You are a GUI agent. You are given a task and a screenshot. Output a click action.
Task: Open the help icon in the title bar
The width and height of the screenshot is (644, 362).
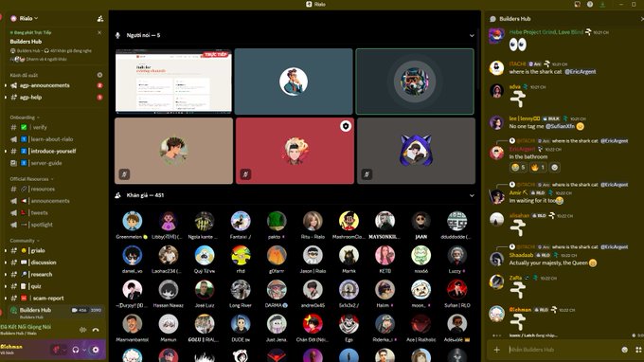point(590,4)
